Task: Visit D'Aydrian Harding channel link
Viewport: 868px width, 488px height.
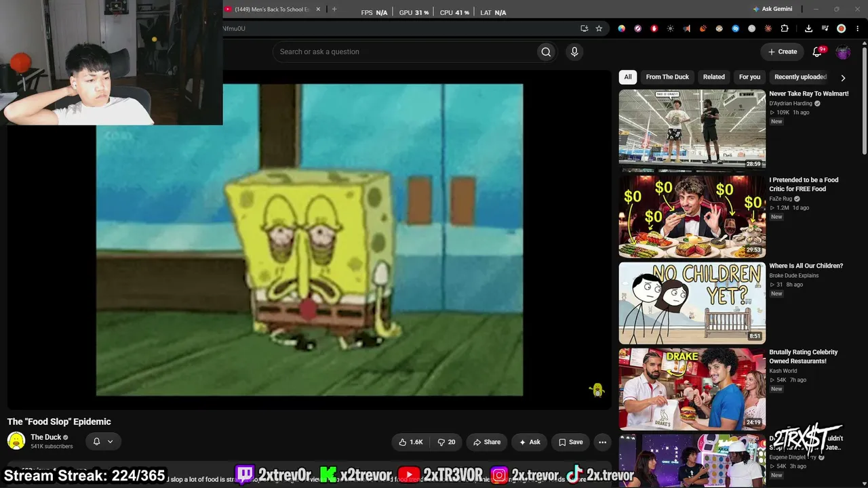Action: tap(791, 104)
